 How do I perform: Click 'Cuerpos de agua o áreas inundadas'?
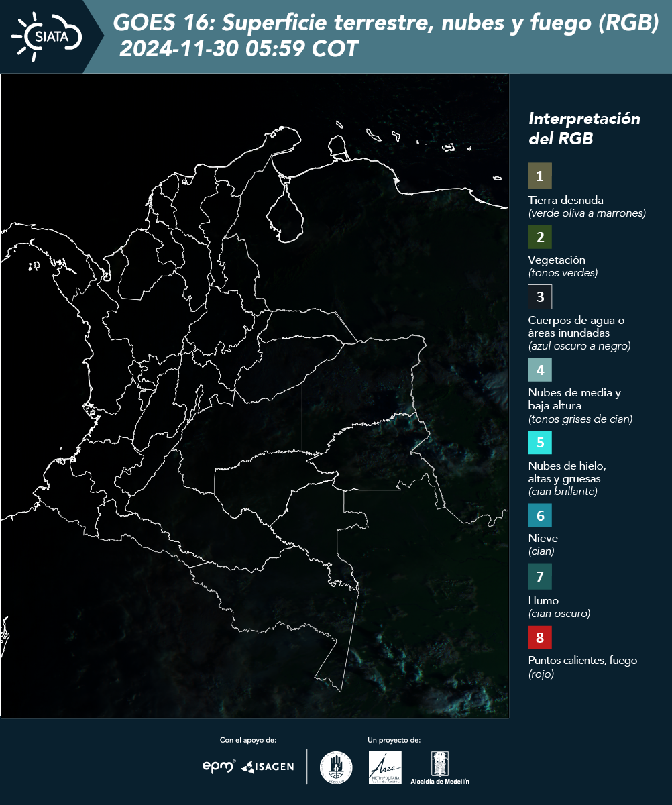tap(576, 327)
